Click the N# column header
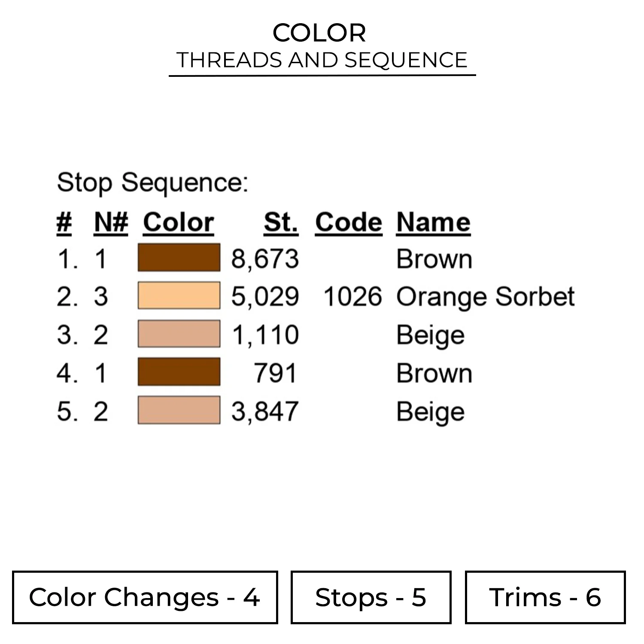The image size is (644, 644). (x=111, y=222)
